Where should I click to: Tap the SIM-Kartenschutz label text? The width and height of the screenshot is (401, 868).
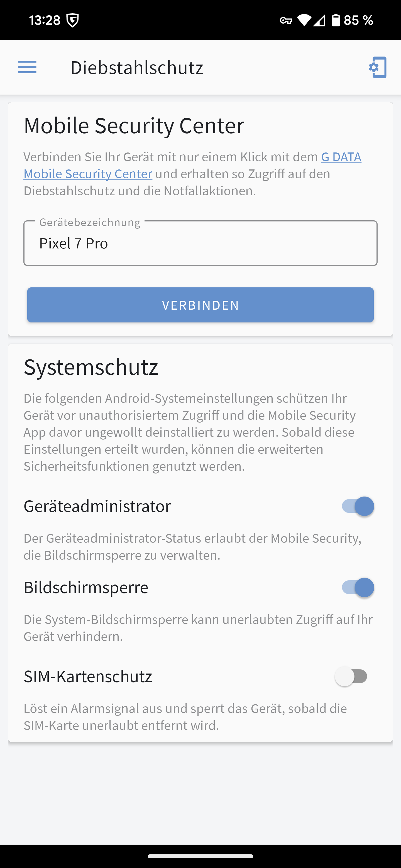click(88, 676)
